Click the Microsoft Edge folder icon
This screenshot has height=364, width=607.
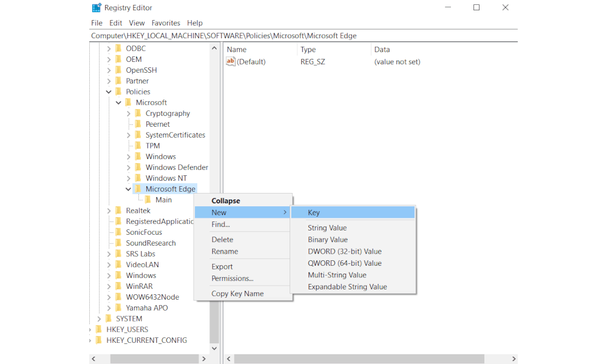click(x=138, y=189)
